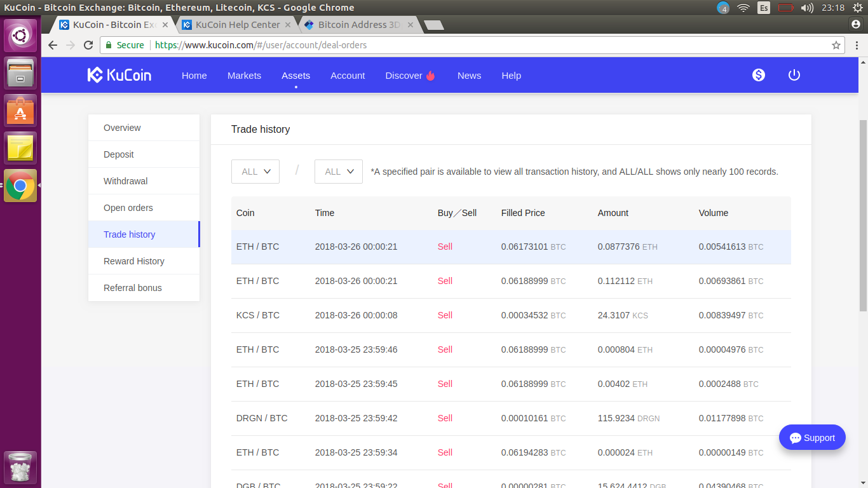Click Sell in the KCS / BTC row
868x488 pixels.
pos(445,315)
